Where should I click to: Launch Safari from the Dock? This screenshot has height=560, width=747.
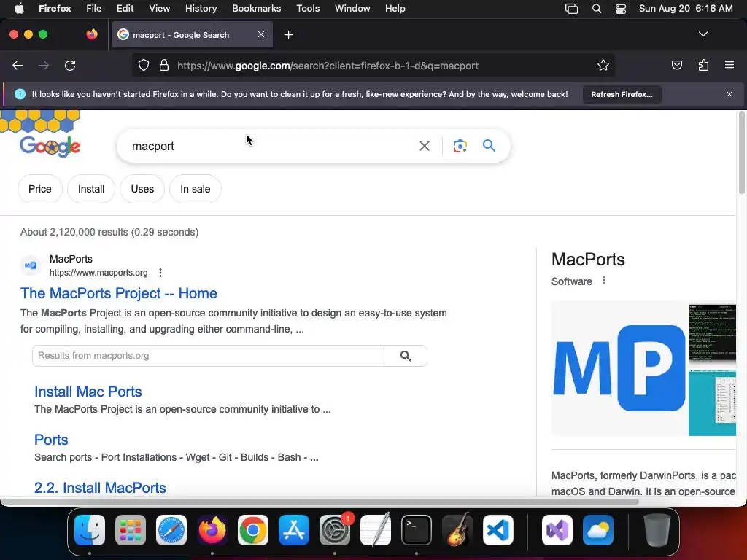click(171, 530)
